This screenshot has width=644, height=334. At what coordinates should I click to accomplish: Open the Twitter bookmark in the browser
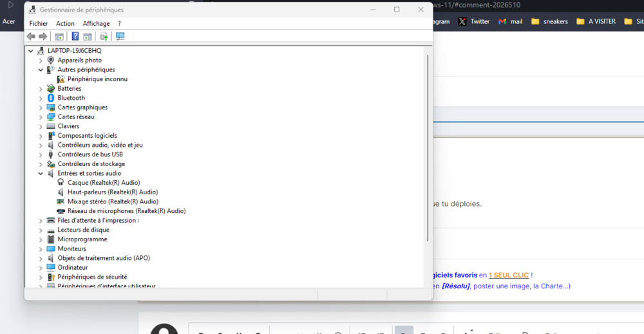tap(474, 21)
